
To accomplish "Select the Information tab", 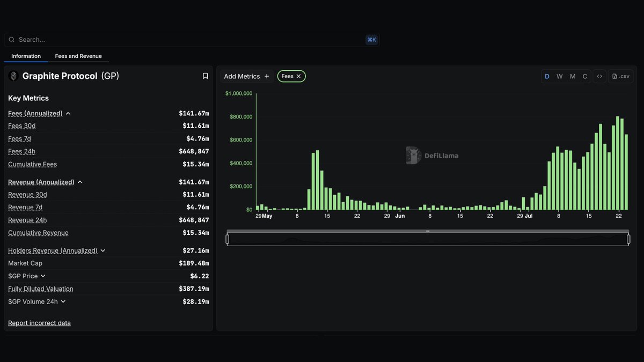I will [x=26, y=56].
